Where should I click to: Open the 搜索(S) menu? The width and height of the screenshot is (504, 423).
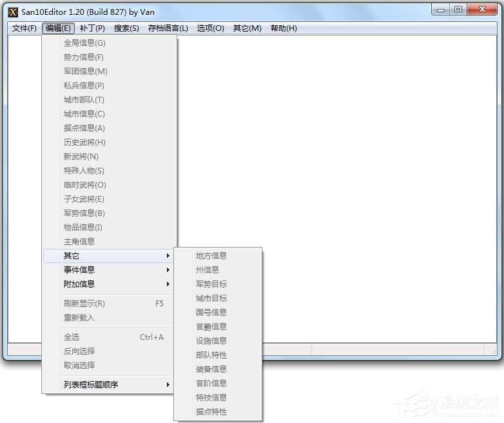[x=126, y=28]
